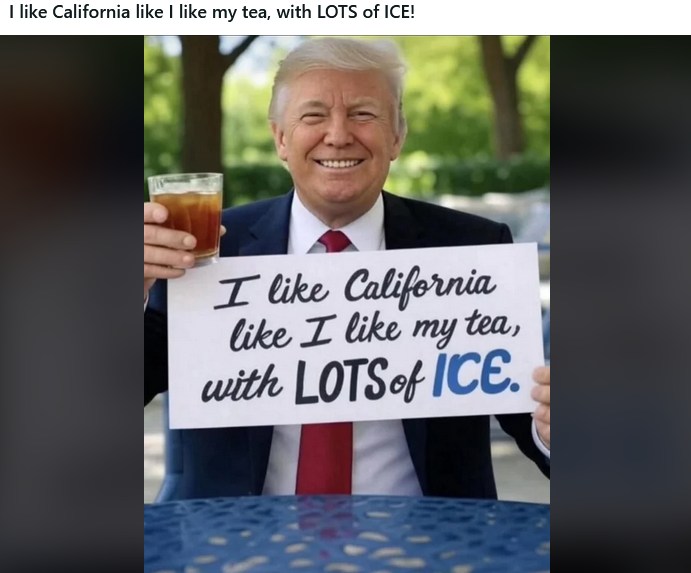This screenshot has width=691, height=573.
Task: Click the red tie knot at the collar
Action: 335,241
